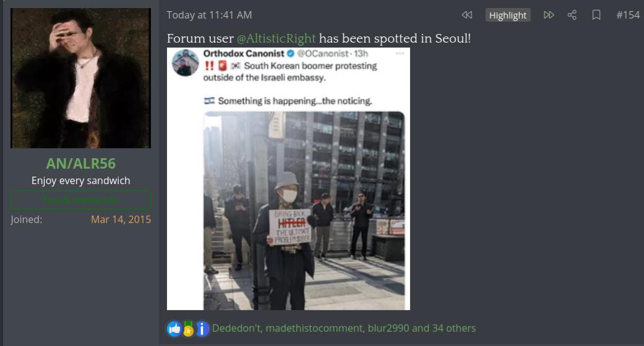Click the True & Honest Fan banner

[81, 200]
